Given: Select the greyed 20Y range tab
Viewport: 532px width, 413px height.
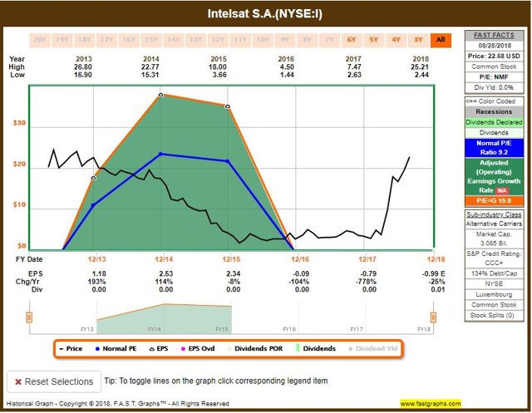Looking at the screenshot, I should click(x=40, y=40).
